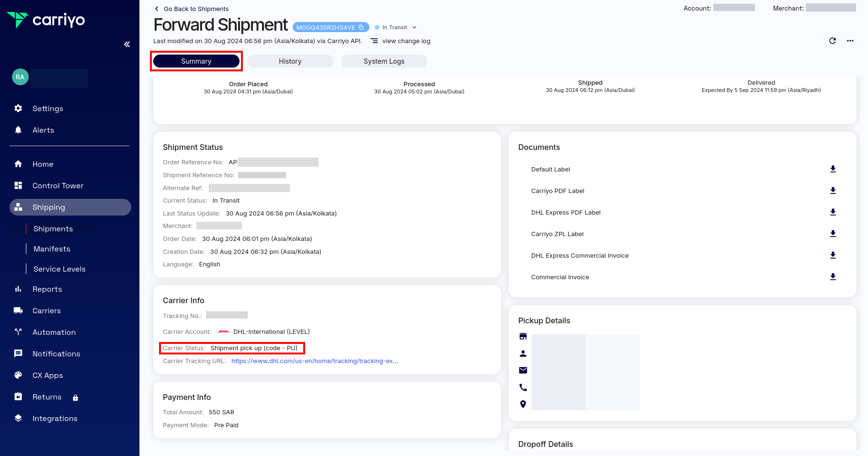
Task: Open Settings via the gear icon
Action: [18, 108]
